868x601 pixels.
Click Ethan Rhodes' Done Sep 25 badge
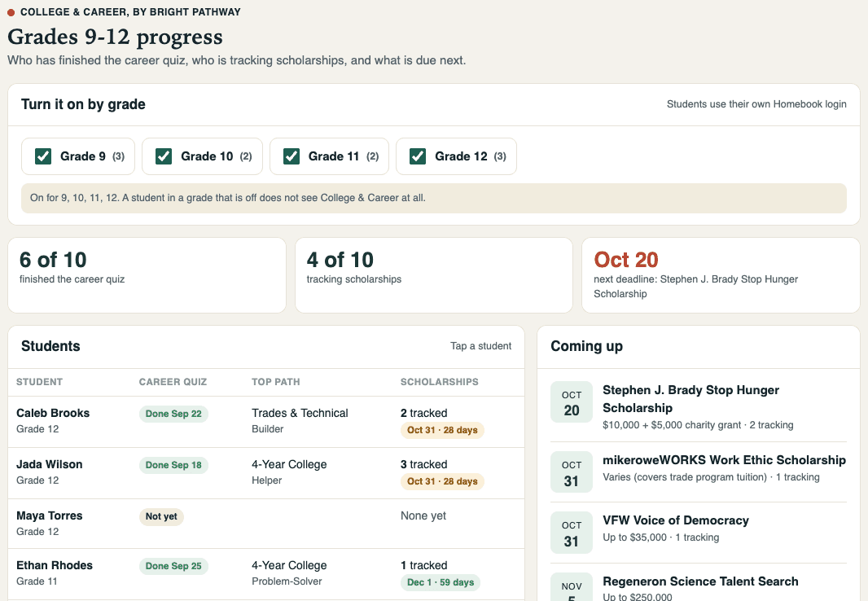click(173, 566)
